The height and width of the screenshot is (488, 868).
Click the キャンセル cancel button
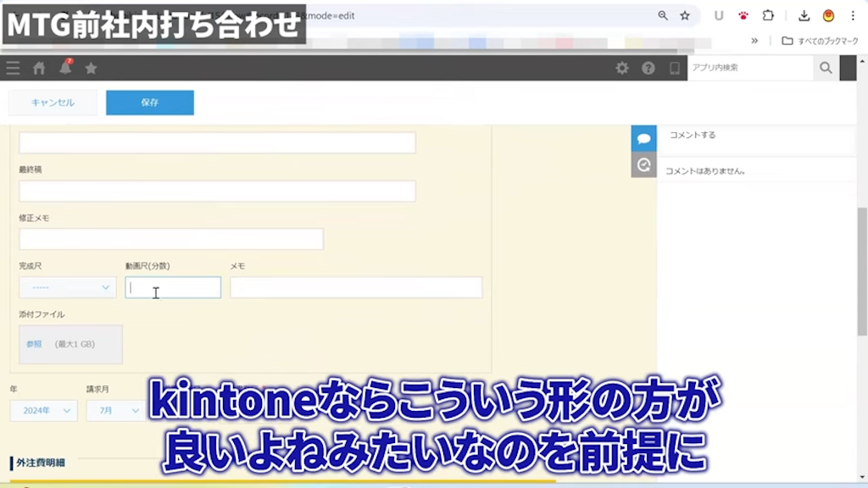pyautogui.click(x=52, y=103)
